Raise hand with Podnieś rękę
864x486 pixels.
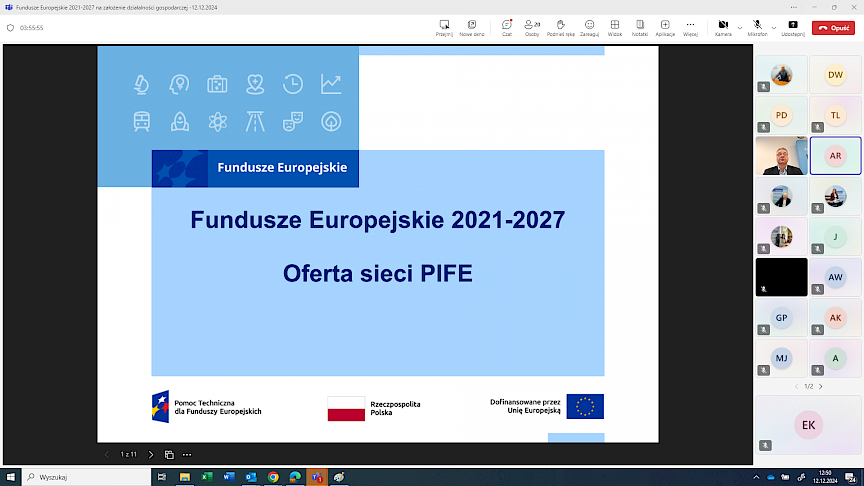[560, 28]
